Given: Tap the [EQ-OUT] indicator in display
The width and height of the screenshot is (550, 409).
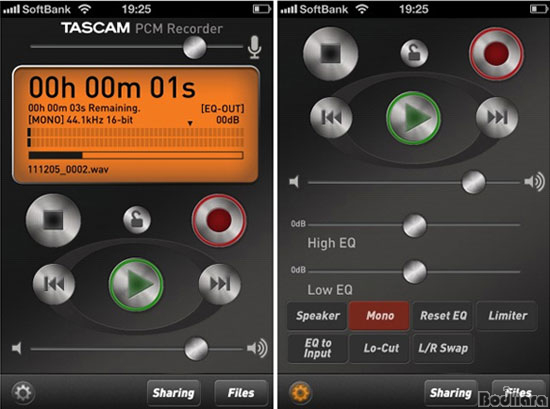Looking at the screenshot, I should point(223,109).
